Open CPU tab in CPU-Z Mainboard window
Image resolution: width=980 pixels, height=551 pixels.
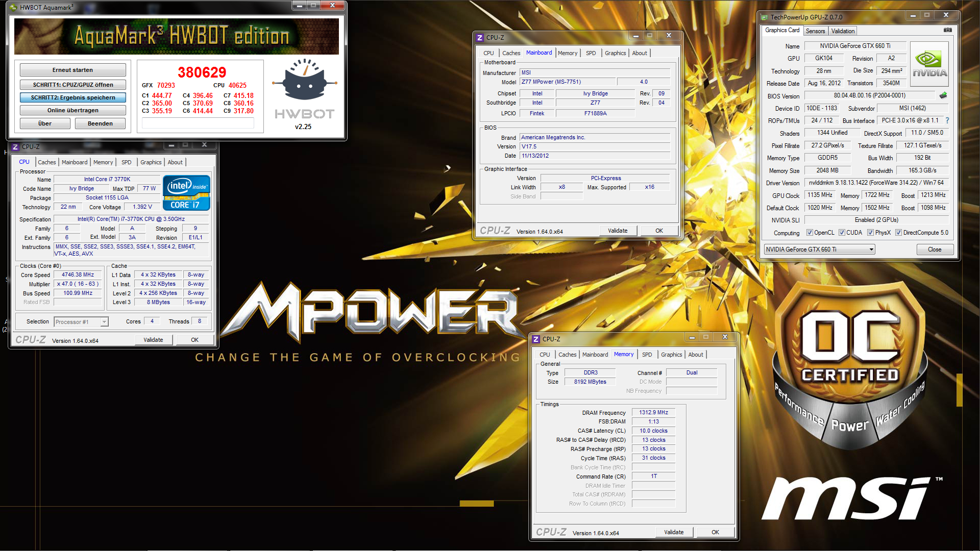click(x=488, y=53)
